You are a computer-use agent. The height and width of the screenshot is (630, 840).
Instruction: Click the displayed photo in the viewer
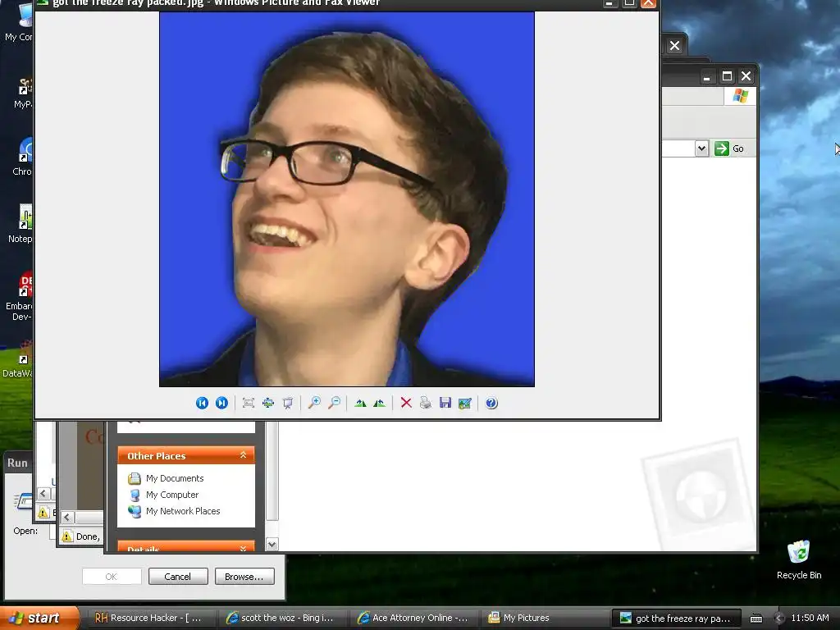347,199
